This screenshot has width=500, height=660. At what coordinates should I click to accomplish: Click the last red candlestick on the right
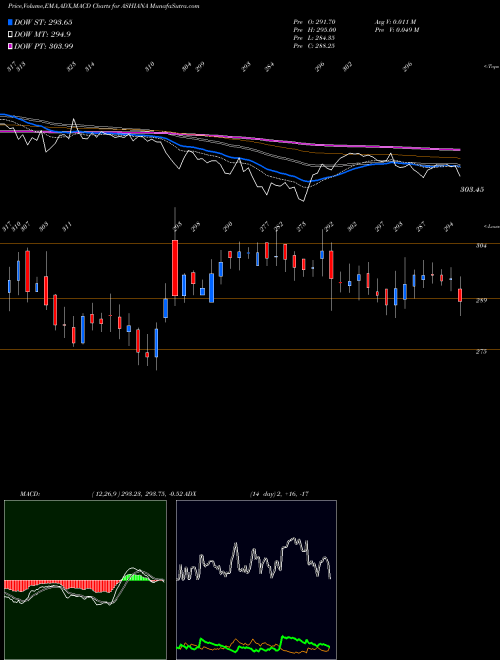coord(460,295)
